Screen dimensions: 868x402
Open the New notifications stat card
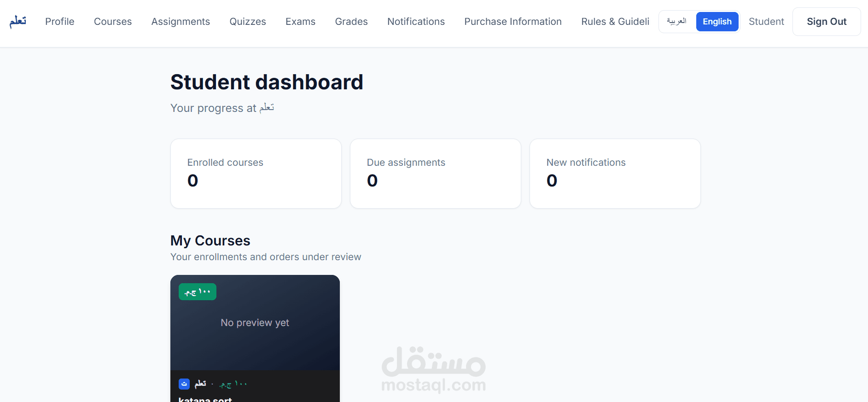(615, 174)
